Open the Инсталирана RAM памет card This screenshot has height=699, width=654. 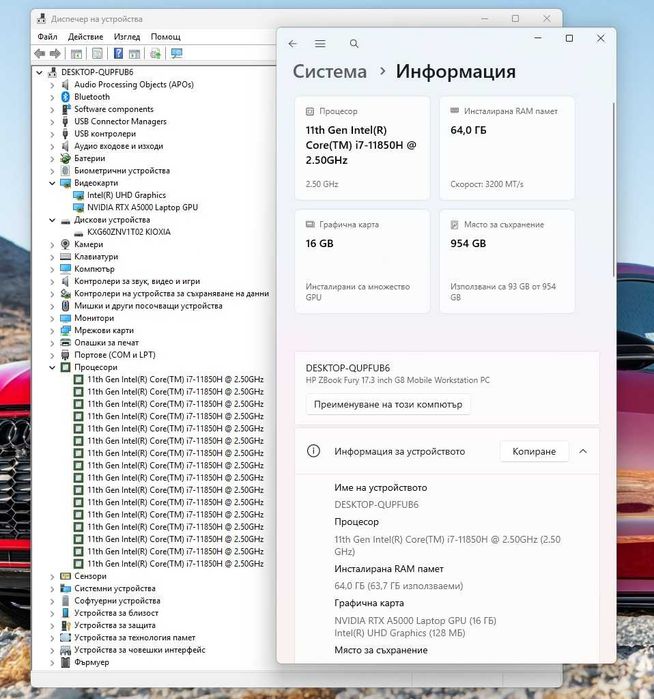click(507, 148)
